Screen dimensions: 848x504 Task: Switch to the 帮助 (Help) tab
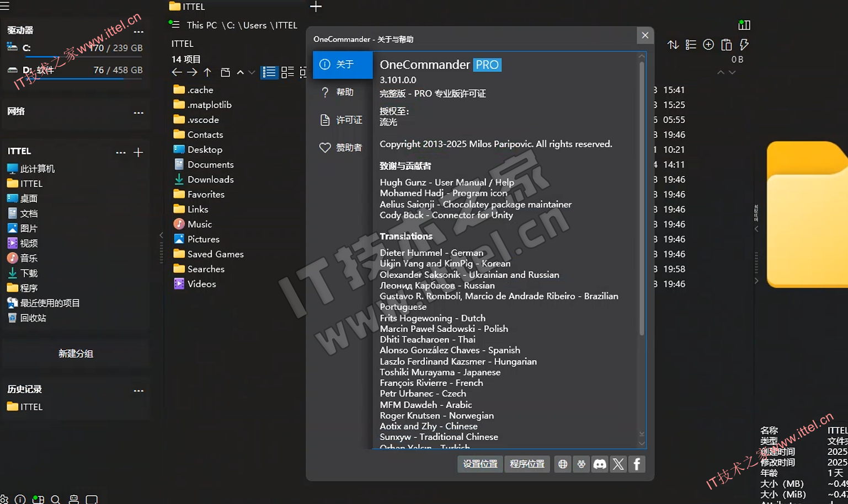(343, 92)
